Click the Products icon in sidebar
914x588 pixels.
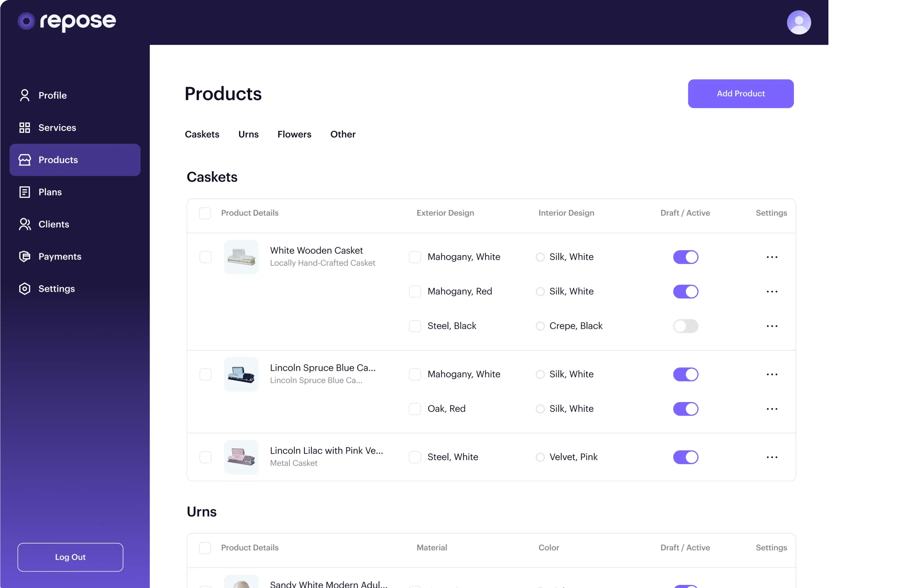pos(24,159)
